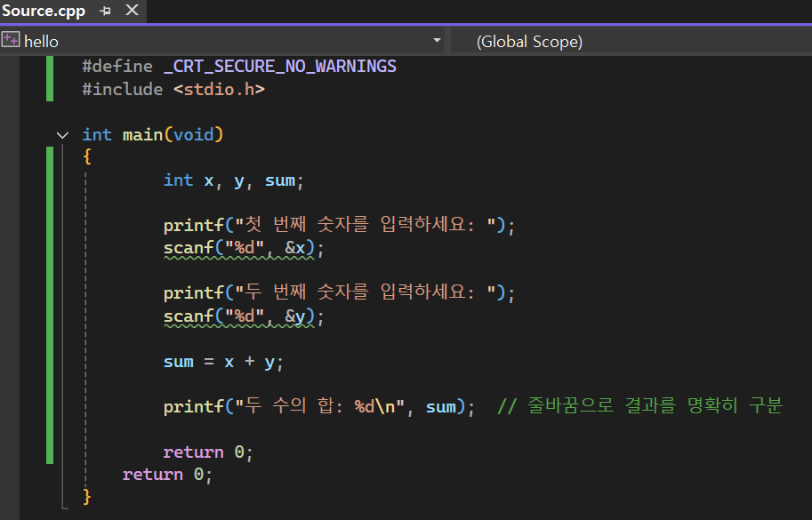Click the second printf prompt line
Viewport: 812px width, 520px height.
tap(339, 292)
